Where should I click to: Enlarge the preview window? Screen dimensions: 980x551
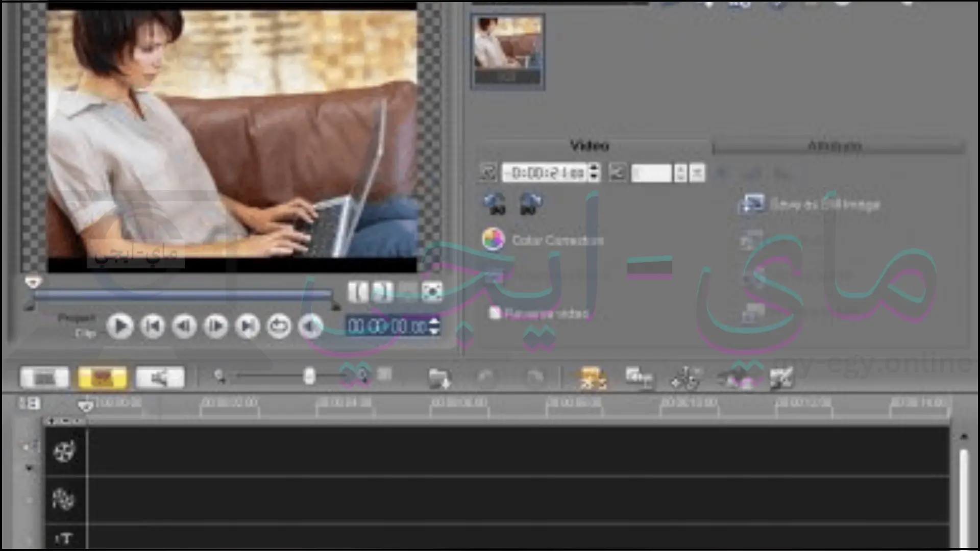click(432, 292)
